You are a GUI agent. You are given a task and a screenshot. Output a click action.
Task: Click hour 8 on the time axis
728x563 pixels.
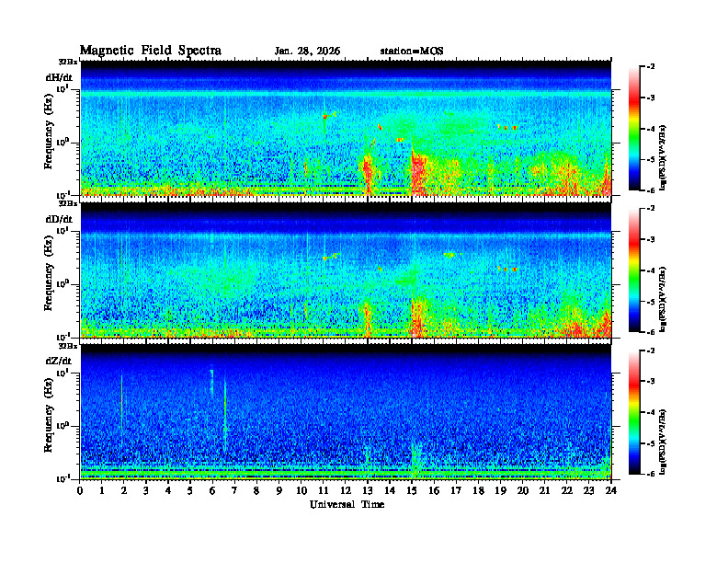click(x=256, y=491)
